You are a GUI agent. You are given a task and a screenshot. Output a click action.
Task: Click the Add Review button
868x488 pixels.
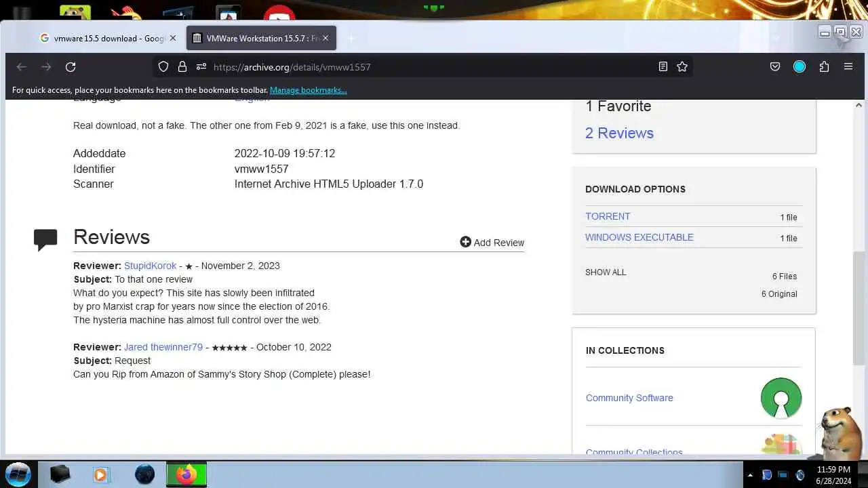[492, 243]
